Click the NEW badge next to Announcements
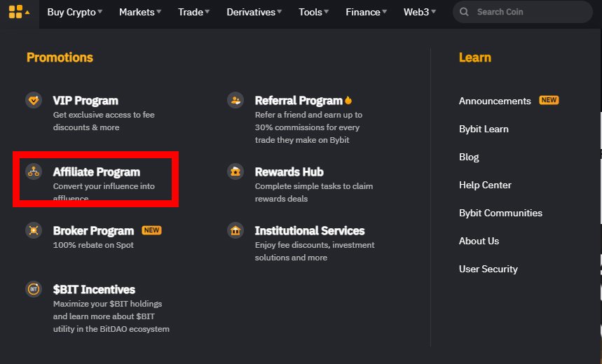 (x=549, y=100)
